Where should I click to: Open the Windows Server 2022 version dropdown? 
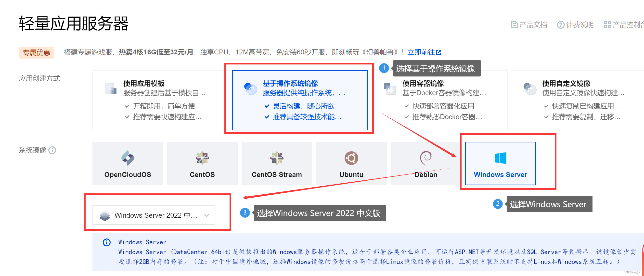tap(154, 215)
